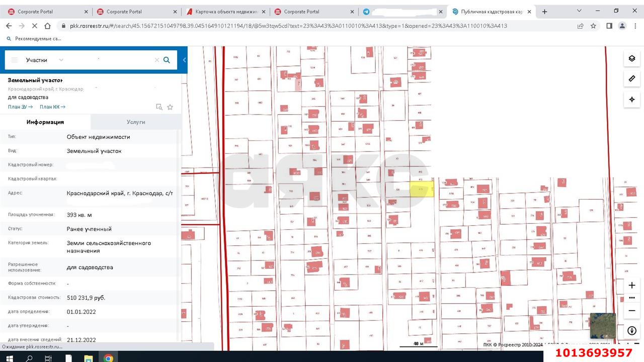The width and height of the screenshot is (644, 362).
Task: Click the Chrome taskbar icon
Action: tap(108, 358)
